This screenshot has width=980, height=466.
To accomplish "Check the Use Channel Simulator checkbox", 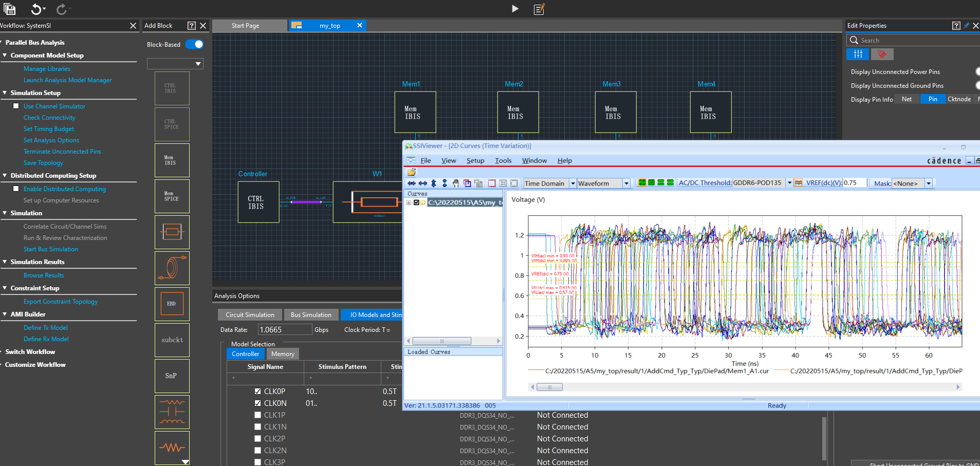I will click(x=16, y=106).
